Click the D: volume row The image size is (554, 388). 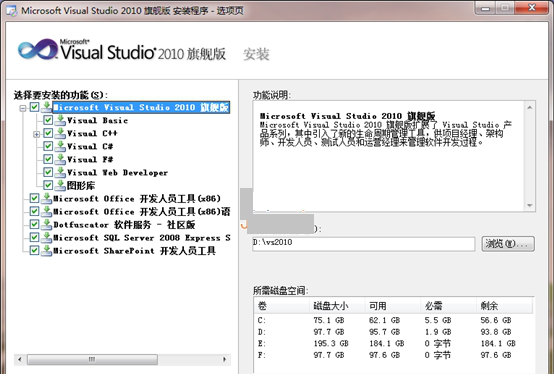(x=393, y=332)
